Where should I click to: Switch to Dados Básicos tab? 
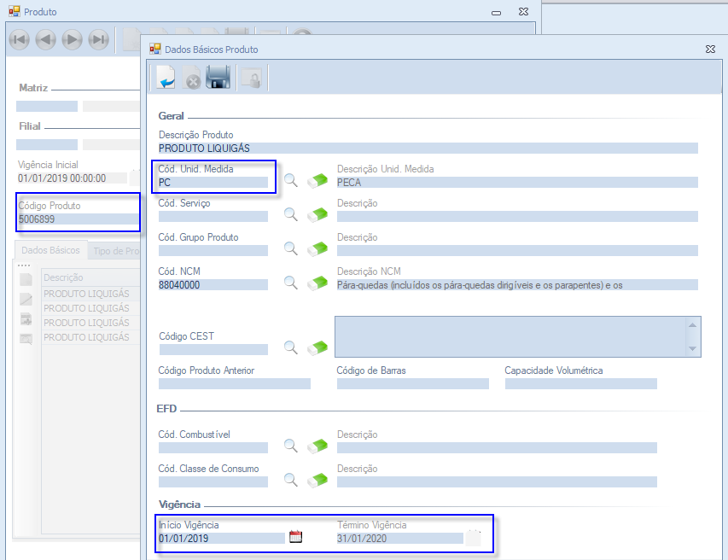(x=50, y=250)
